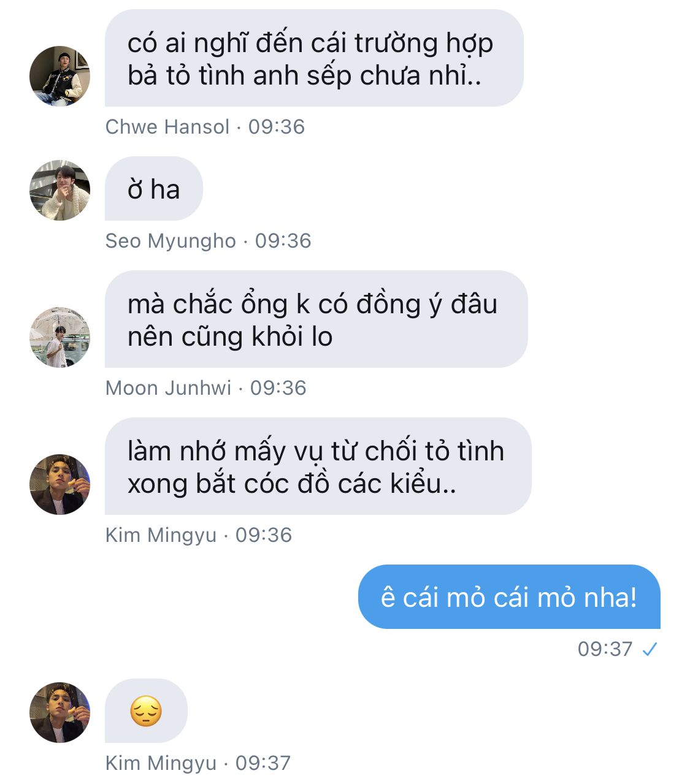This screenshot has height=784, width=690.
Task: Click the 09:37 timestamp under the blue message
Action: coord(605,649)
